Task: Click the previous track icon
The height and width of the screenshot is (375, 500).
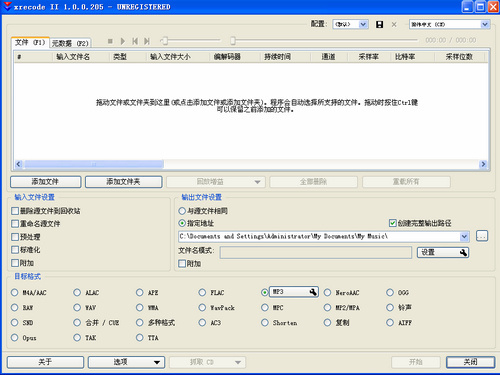Action: (135, 41)
